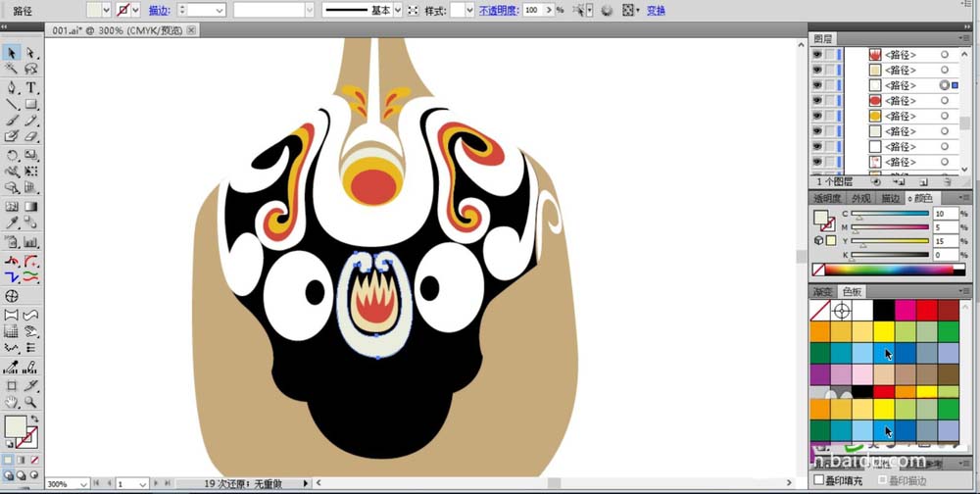
Task: Hide the first path layer via eye icon
Action: pyautogui.click(x=816, y=55)
